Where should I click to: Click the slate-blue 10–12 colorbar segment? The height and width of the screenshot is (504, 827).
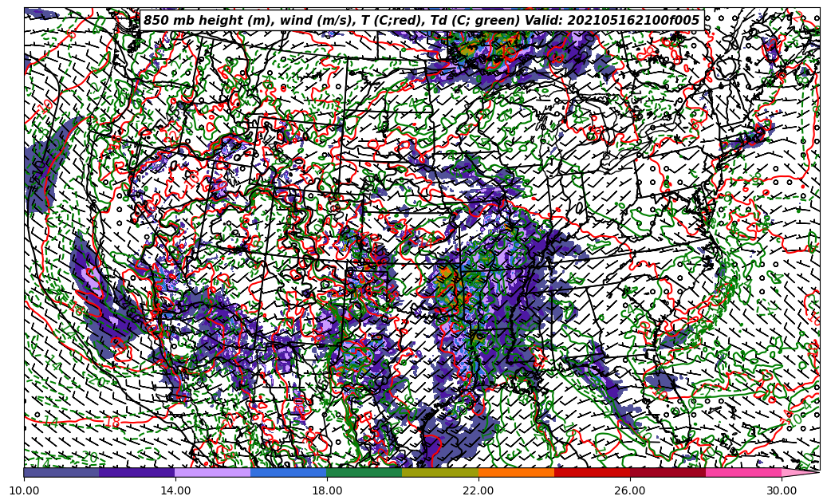click(x=61, y=472)
